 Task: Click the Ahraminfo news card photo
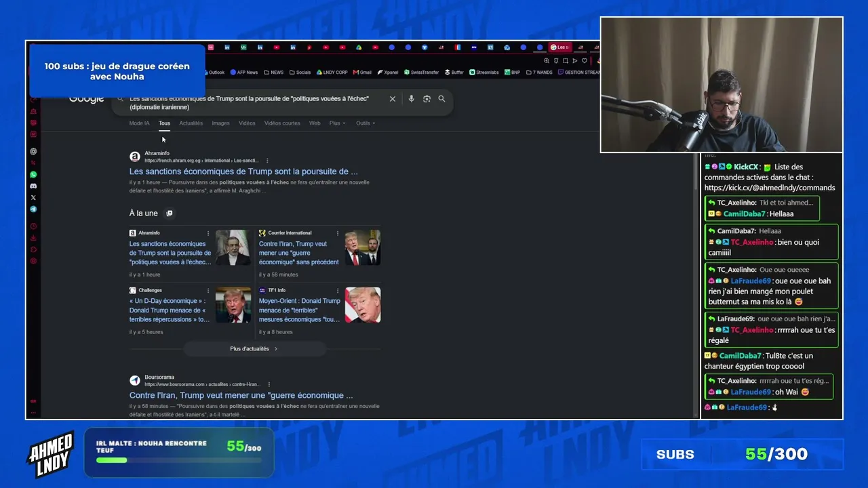[x=233, y=247]
